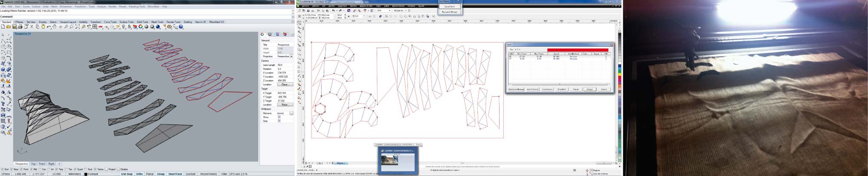Enable the Int osnap checkbox
The height and width of the screenshot is (176, 868).
49,169
